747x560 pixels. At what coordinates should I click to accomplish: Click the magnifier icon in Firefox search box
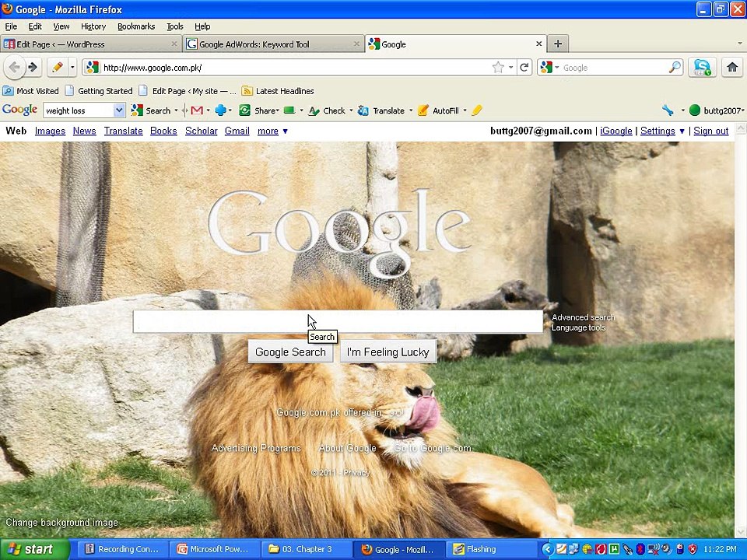coord(675,68)
